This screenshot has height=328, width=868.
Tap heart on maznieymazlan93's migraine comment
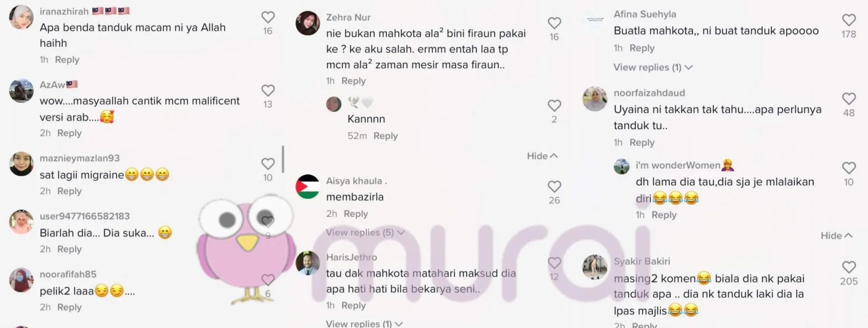[268, 164]
